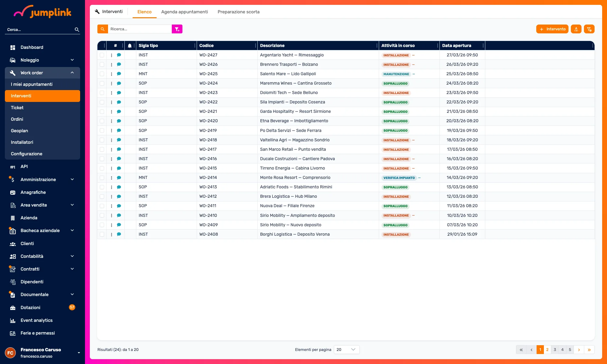The width and height of the screenshot is (607, 364).
Task: Go to page 3 in pagination
Action: pos(555,349)
